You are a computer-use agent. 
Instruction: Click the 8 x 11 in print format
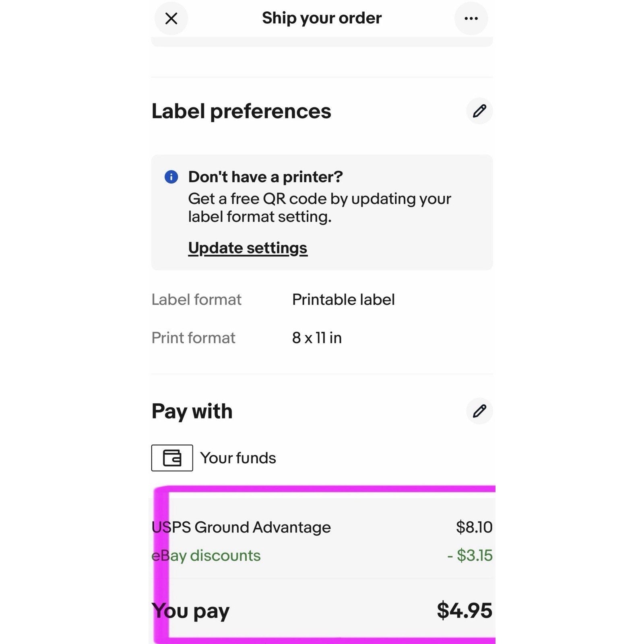[317, 338]
